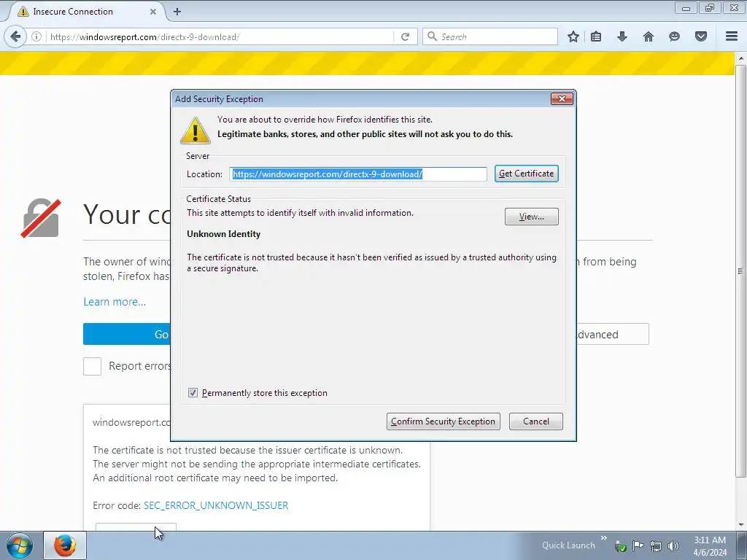
Task: Cancel the Add Security Exception dialog
Action: pyautogui.click(x=536, y=421)
